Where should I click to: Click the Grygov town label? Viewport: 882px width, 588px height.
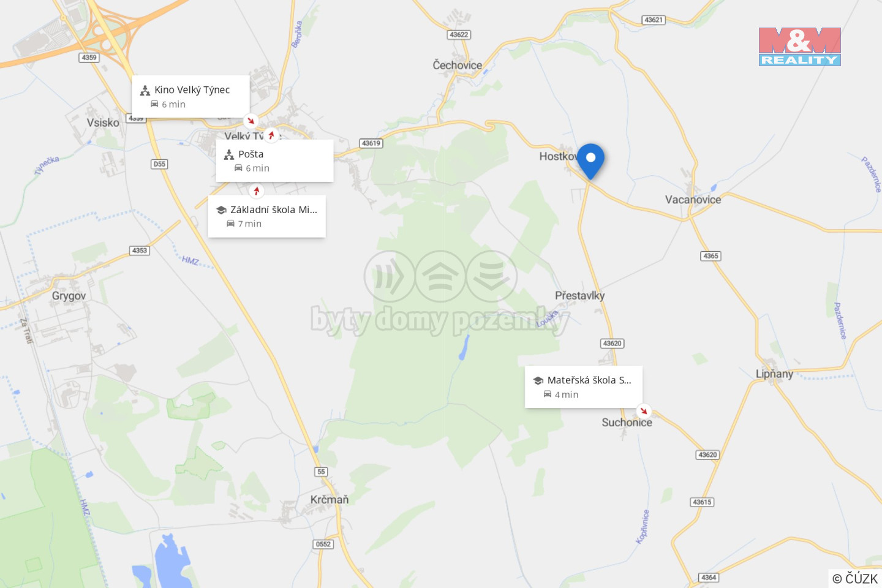(69, 296)
